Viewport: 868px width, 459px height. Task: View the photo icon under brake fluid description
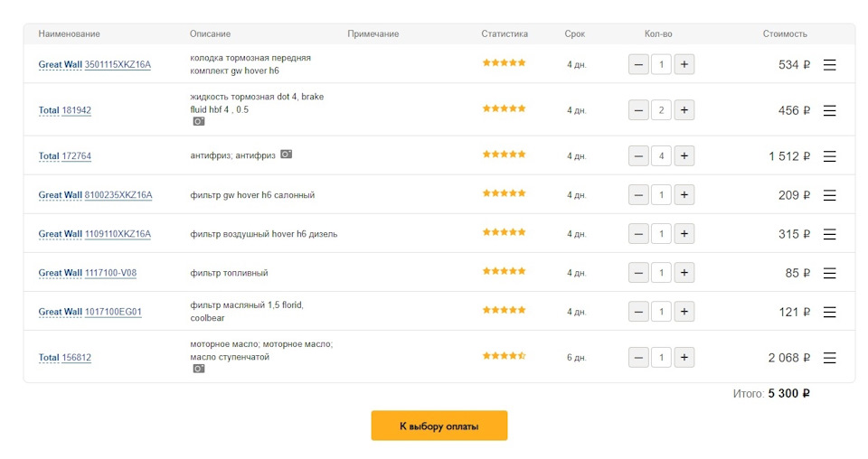(199, 121)
